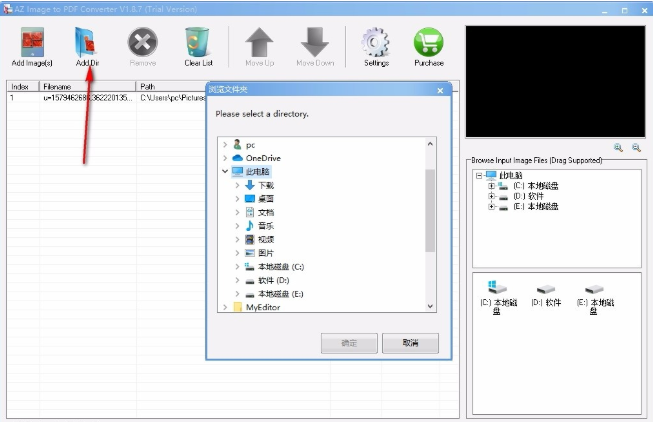Expand the pc node in the folder dialog
Image resolution: width=653 pixels, height=422 pixels.
(225, 145)
